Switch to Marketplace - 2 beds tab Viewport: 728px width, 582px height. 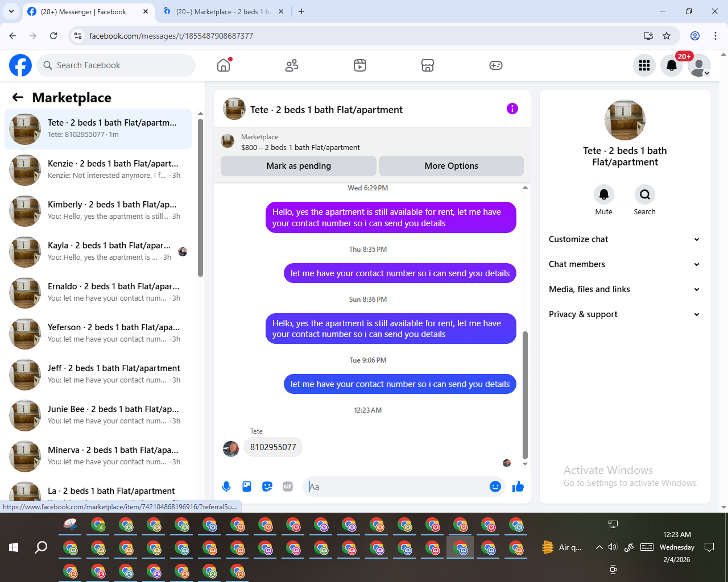point(223,11)
